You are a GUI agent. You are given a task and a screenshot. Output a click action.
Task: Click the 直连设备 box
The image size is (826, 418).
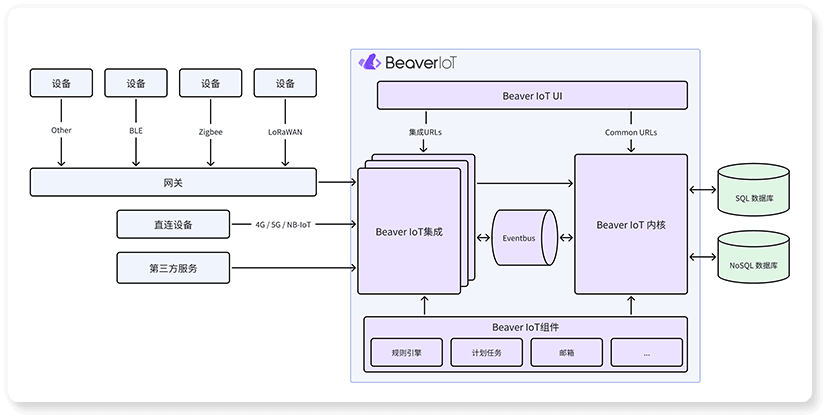click(173, 224)
